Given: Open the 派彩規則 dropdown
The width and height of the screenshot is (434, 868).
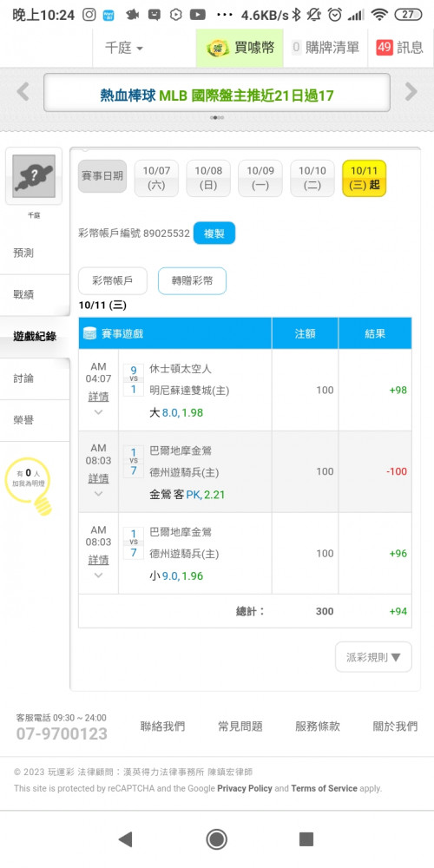Looking at the screenshot, I should tap(373, 657).
